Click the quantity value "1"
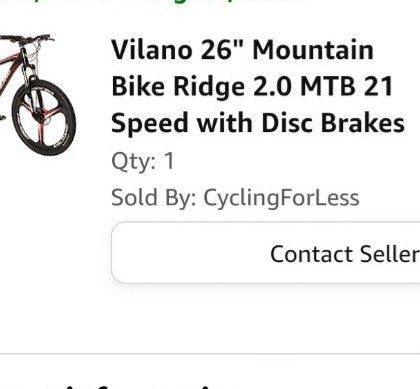 coord(169,161)
